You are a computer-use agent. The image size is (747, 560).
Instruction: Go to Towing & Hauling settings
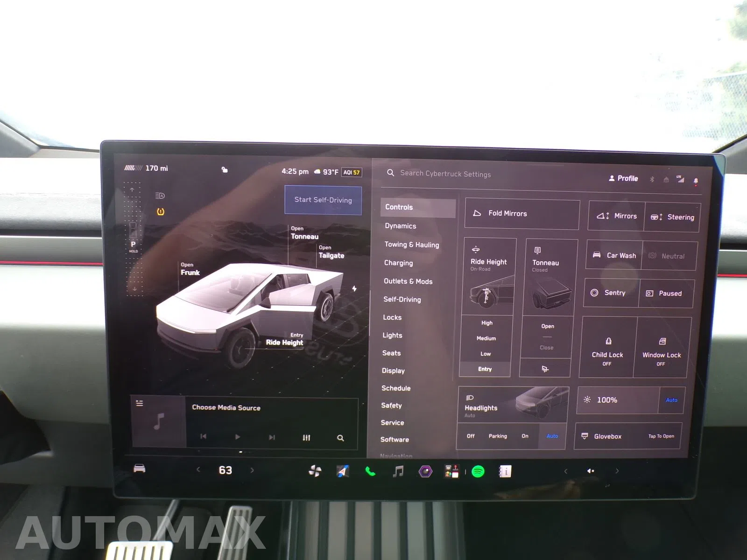coord(412,245)
